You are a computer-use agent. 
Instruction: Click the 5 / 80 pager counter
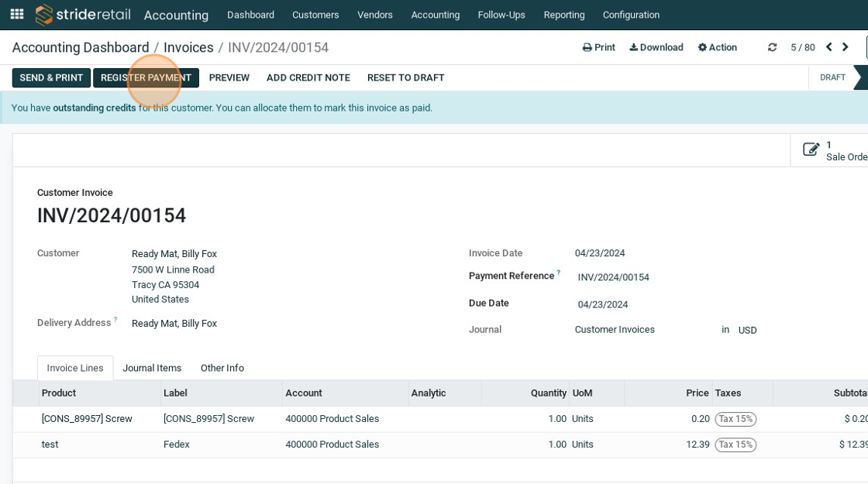pos(803,47)
